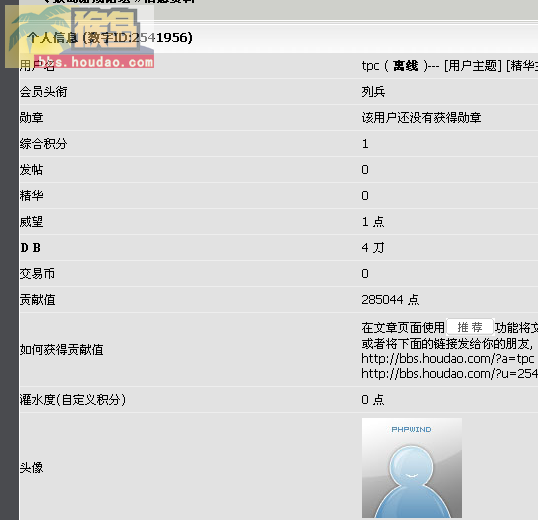Click the 交易币 row label
The height and width of the screenshot is (520, 538).
37,274
